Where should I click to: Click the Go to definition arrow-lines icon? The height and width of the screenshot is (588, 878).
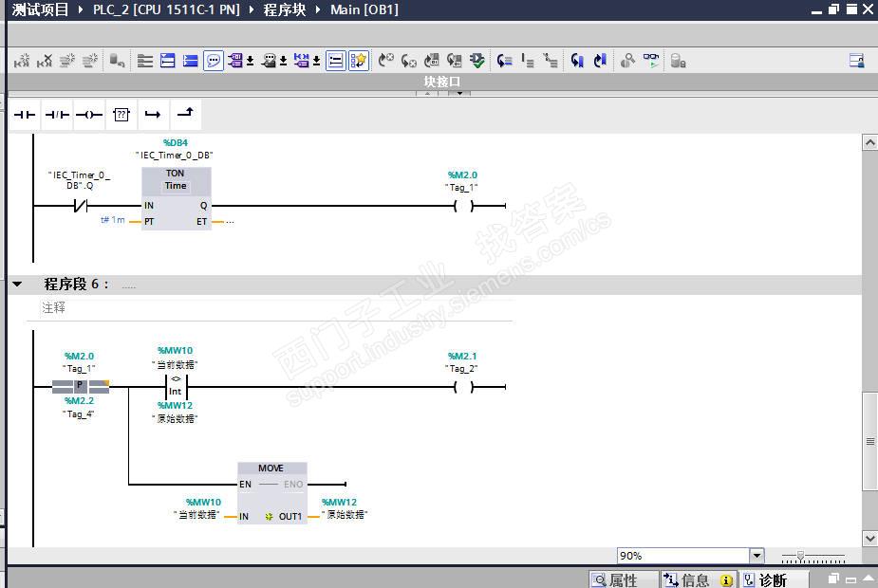[x=505, y=61]
